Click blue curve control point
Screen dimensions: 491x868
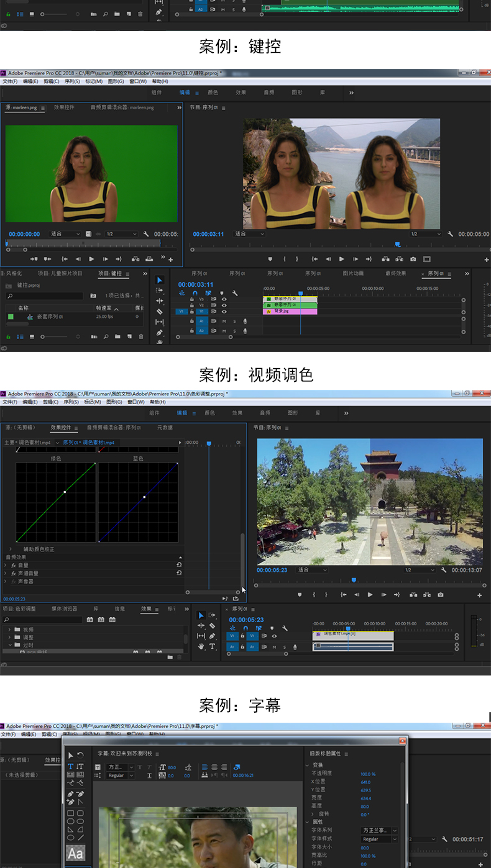click(144, 497)
